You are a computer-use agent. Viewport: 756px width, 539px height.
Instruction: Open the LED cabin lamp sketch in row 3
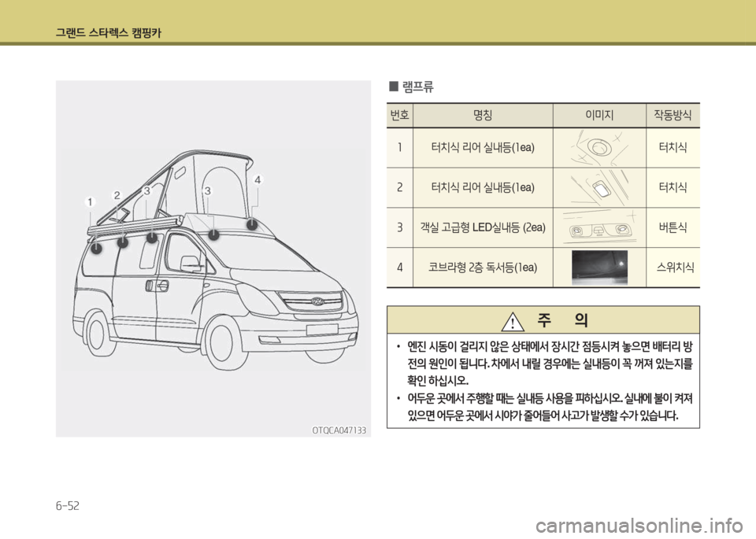pos(599,228)
